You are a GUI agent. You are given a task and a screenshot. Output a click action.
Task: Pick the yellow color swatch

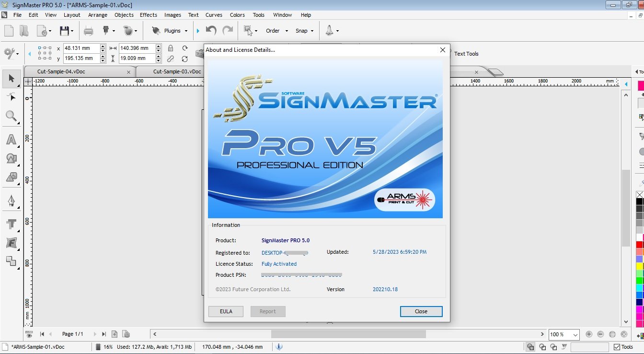640,266
